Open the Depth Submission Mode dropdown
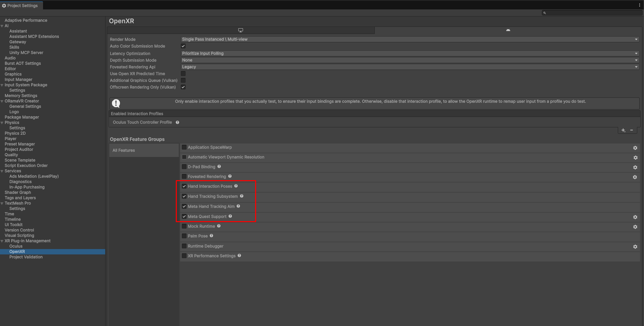 point(410,60)
